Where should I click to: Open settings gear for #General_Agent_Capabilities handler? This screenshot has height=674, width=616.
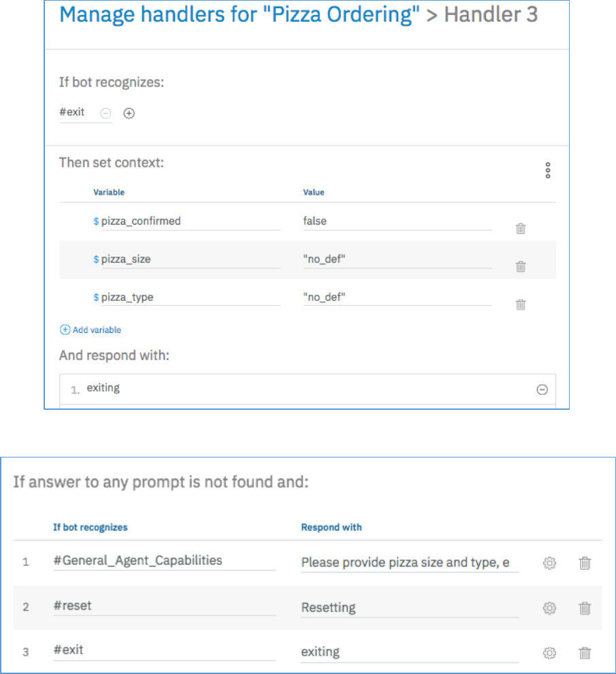tap(549, 563)
